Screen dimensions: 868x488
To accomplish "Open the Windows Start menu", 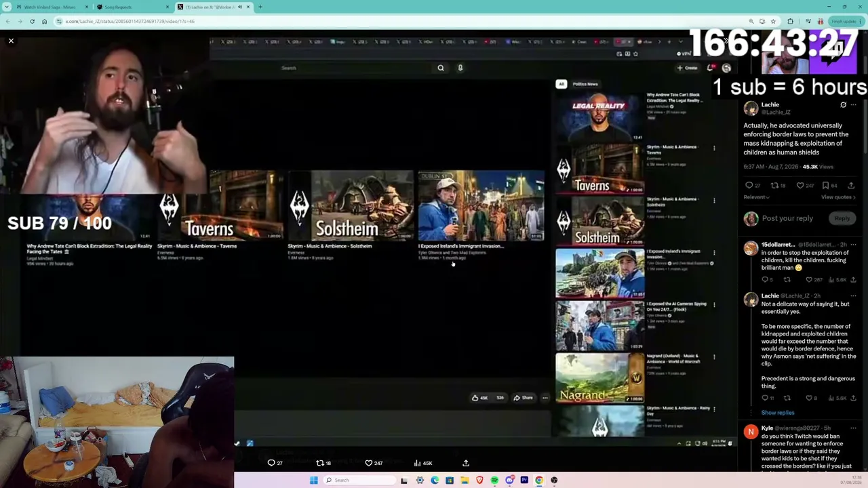I will coord(313,480).
